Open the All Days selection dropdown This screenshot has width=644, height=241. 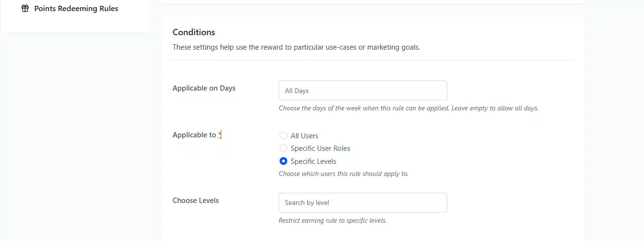click(362, 91)
